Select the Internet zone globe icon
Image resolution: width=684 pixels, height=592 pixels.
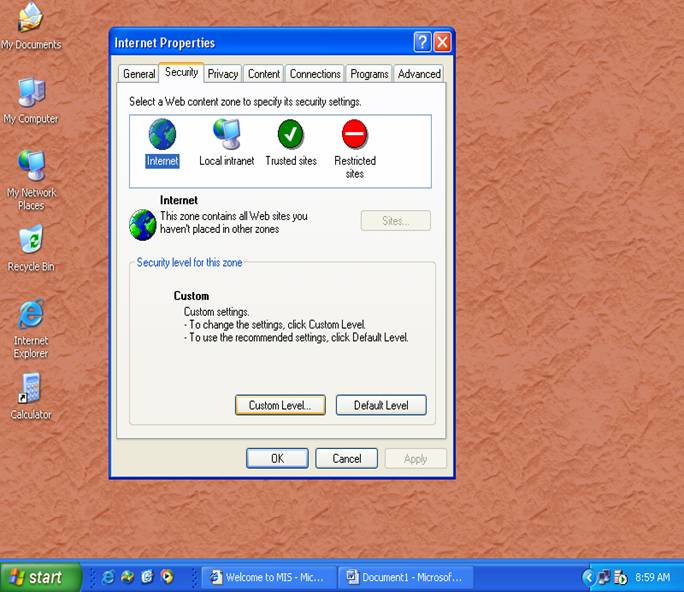[x=162, y=135]
